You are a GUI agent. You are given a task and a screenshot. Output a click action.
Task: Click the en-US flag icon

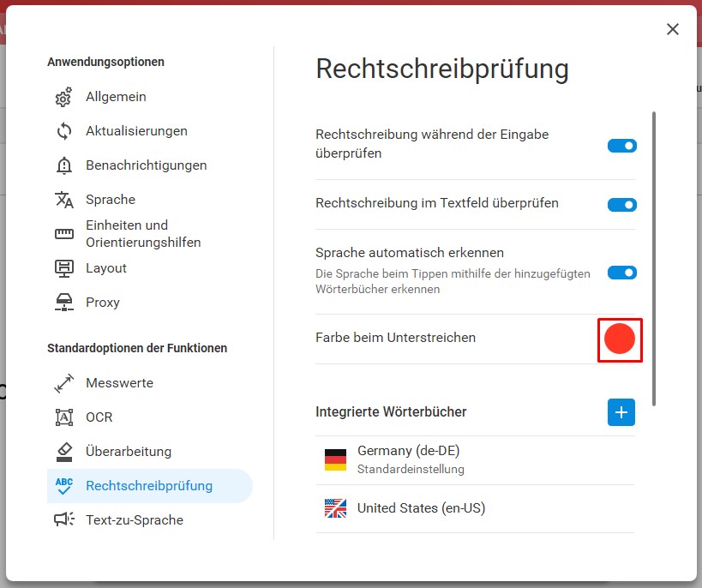(x=335, y=508)
